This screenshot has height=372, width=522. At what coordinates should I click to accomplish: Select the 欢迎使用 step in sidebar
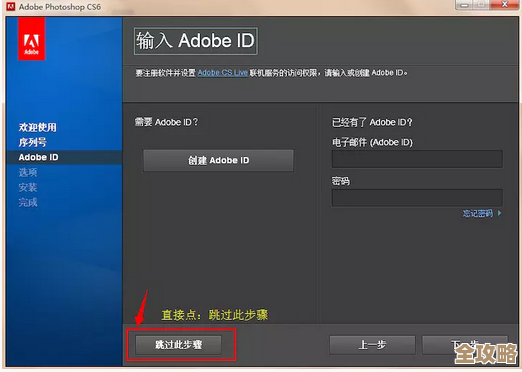pos(38,127)
